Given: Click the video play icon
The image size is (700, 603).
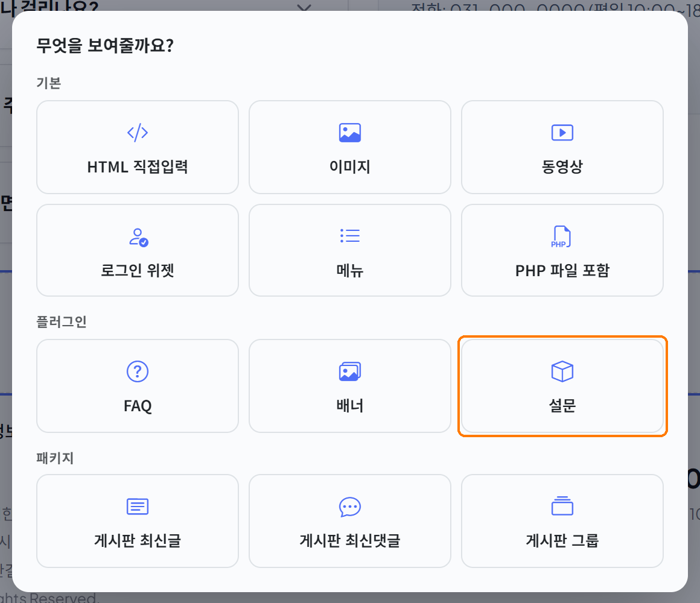Looking at the screenshot, I should click(562, 133).
